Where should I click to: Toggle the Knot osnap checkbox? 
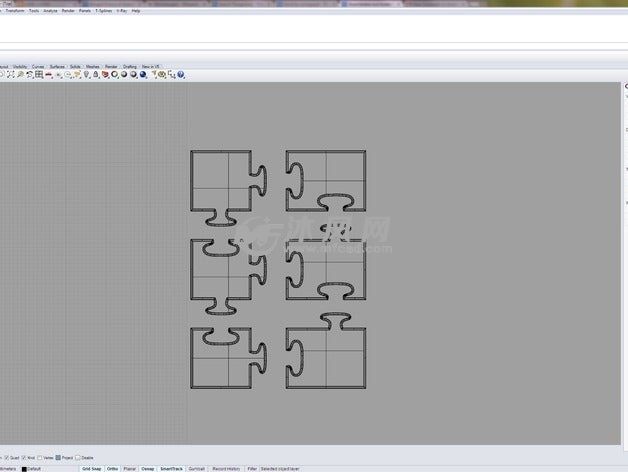pyautogui.click(x=24, y=458)
